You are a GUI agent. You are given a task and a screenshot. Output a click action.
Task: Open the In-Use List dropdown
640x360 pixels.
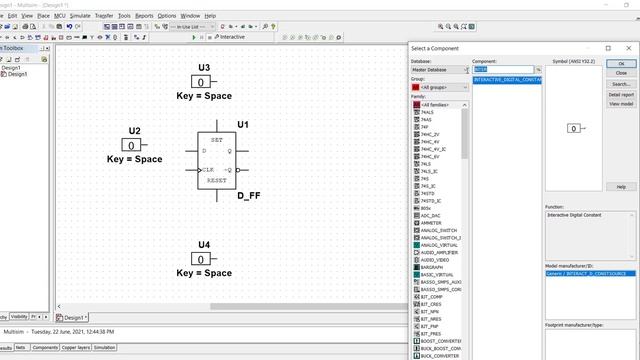192,27
